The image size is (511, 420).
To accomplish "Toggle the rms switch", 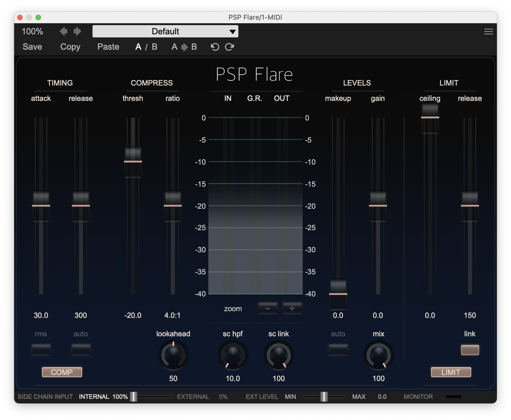I will coord(41,349).
